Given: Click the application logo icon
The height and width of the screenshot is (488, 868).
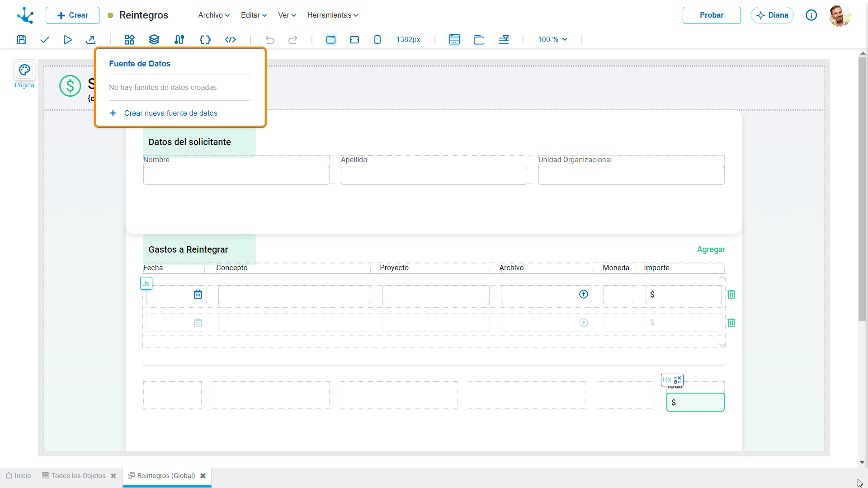Looking at the screenshot, I should click(x=25, y=15).
